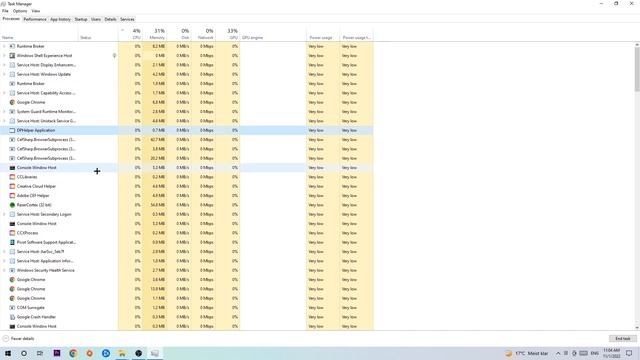The image size is (640, 360).
Task: Expand Service Host: Windows Update group
Action: [4, 74]
